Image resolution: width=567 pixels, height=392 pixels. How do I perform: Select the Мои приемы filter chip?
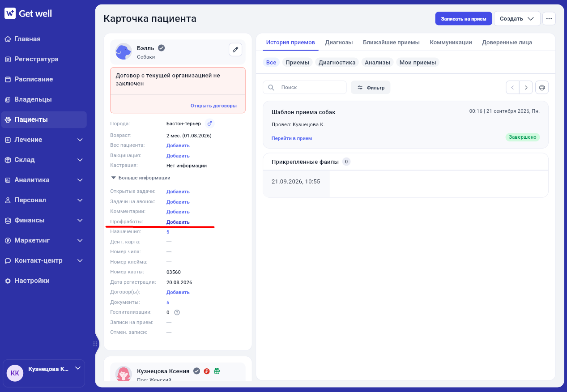click(x=418, y=62)
